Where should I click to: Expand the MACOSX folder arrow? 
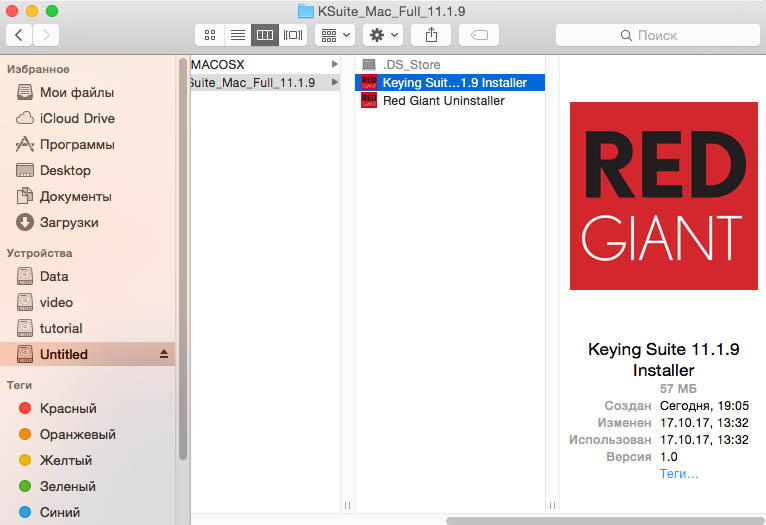tap(335, 64)
